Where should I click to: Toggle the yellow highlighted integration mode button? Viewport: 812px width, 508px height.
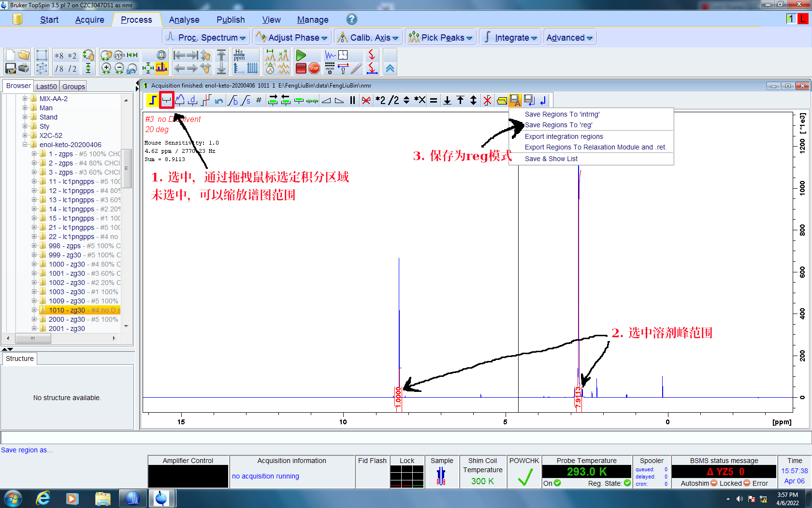click(x=153, y=101)
